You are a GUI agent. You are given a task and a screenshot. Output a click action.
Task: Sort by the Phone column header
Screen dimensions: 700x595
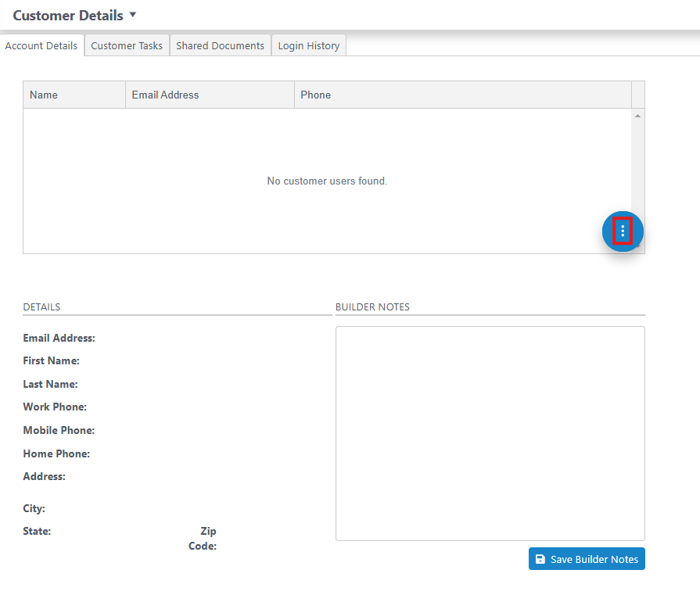(x=463, y=95)
